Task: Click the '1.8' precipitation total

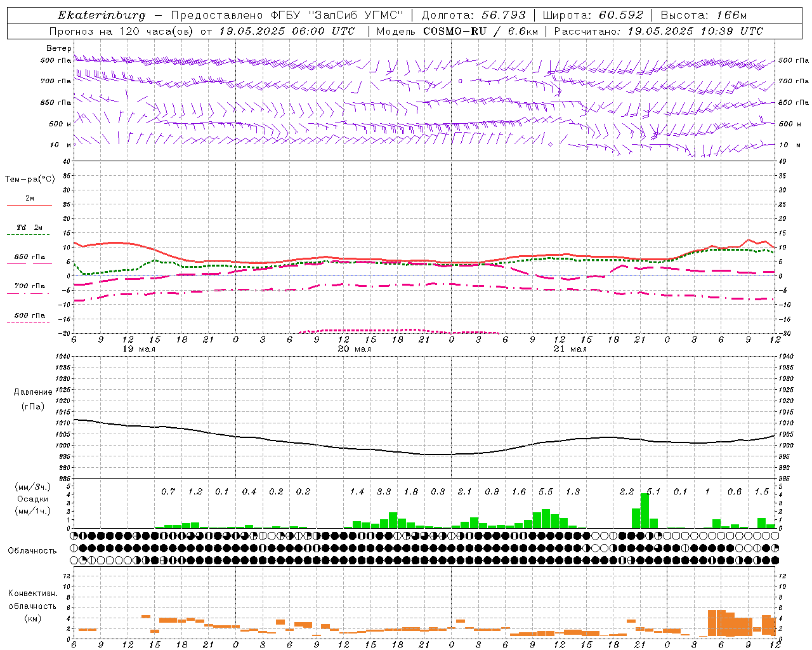Action: tap(411, 492)
